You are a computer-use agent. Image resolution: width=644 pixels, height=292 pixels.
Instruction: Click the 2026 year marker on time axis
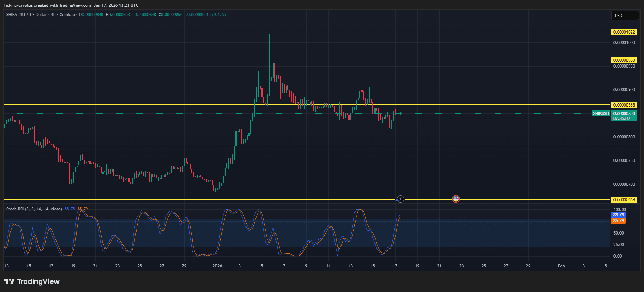point(217,266)
